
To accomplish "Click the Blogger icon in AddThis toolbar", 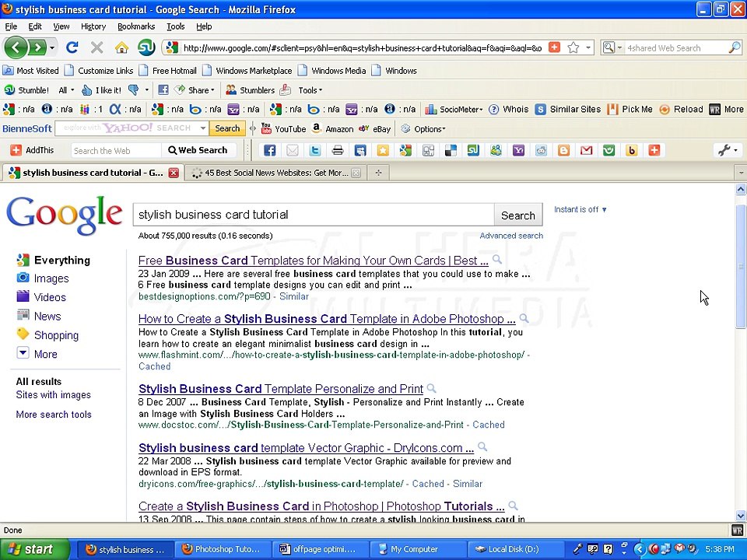I will click(563, 150).
